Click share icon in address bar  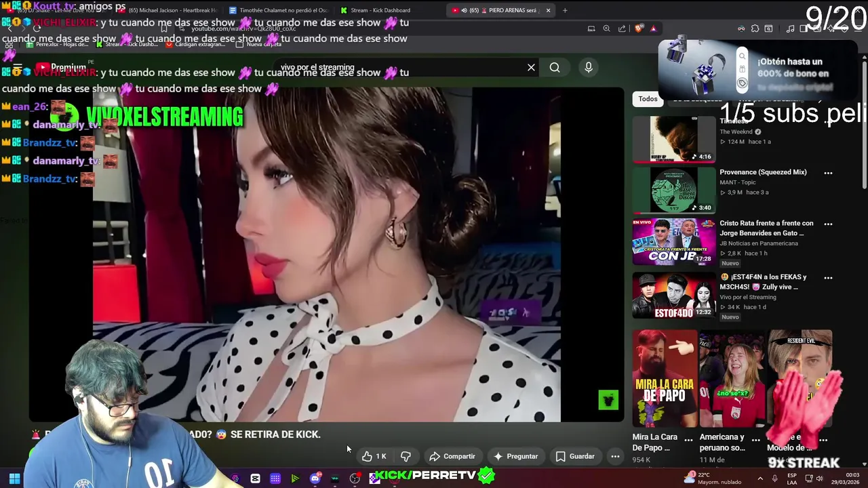point(622,28)
